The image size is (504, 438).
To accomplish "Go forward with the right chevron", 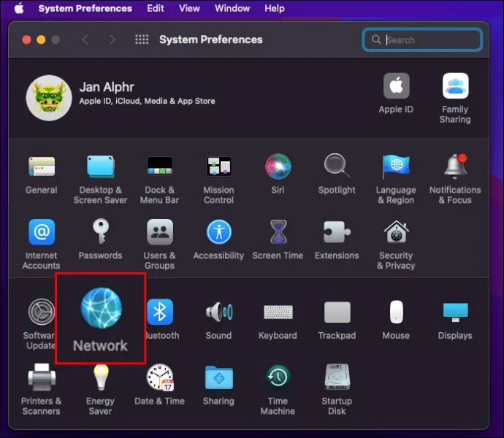I will 112,40.
